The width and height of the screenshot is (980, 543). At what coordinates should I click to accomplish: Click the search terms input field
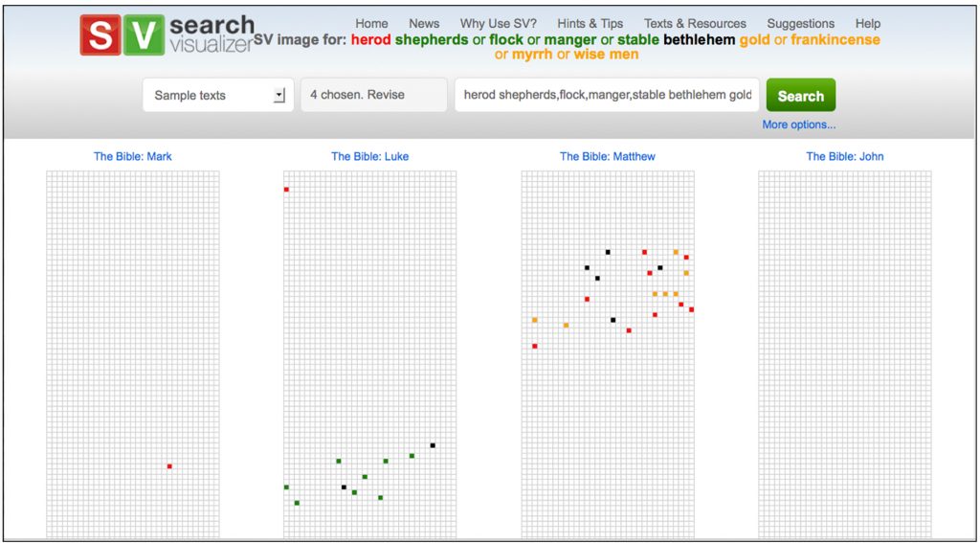pyautogui.click(x=607, y=95)
